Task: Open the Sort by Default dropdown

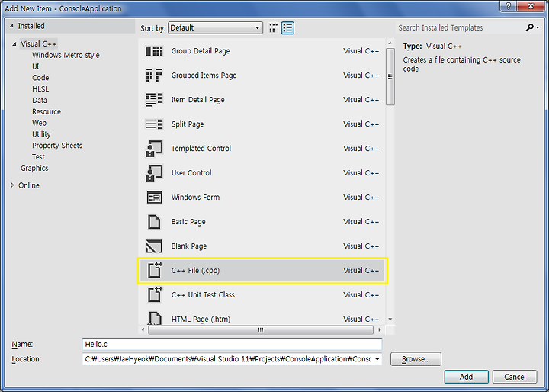Action: pyautogui.click(x=215, y=27)
